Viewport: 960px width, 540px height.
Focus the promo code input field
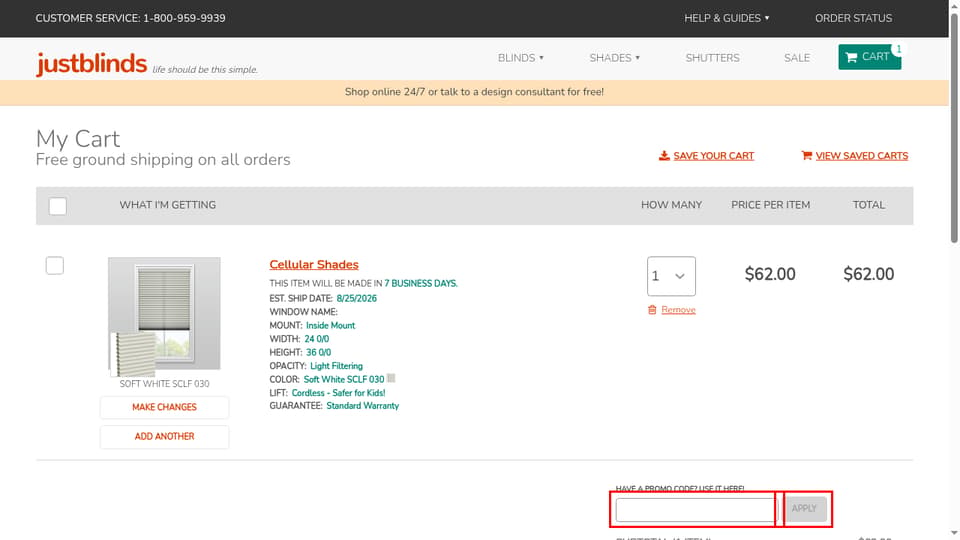[x=697, y=509]
